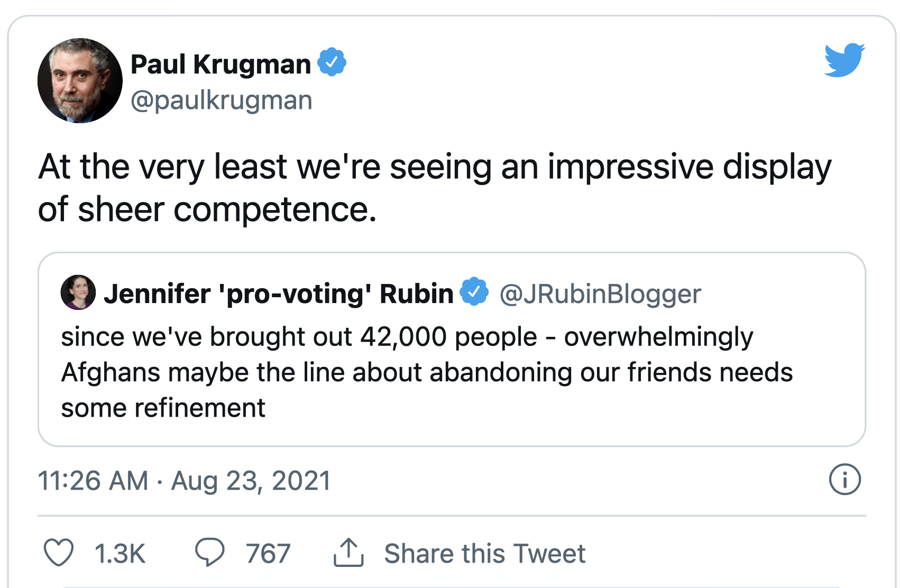Like the tweet with heart icon
900x588 pixels.
point(58,553)
